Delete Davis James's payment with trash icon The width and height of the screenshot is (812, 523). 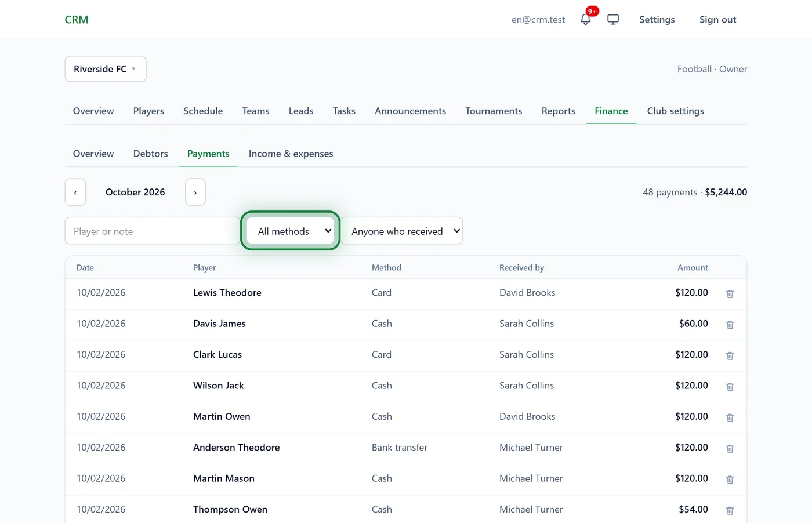[730, 325]
